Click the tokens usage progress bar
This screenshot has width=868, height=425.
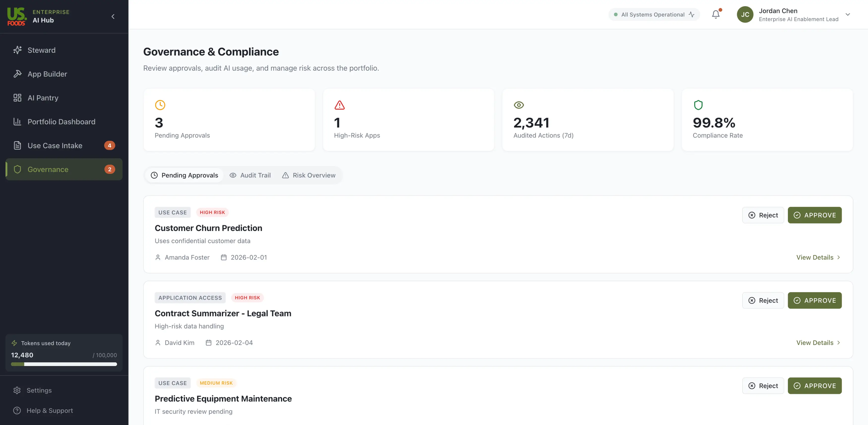[64, 364]
